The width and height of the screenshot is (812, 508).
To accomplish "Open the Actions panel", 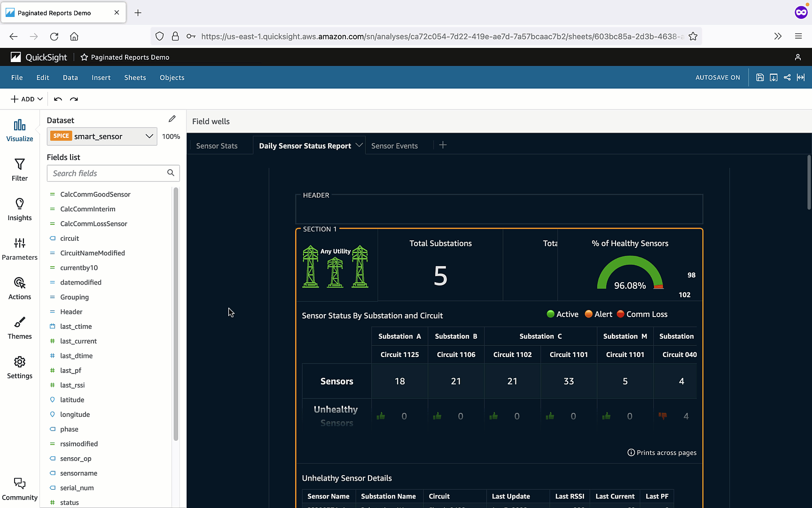I will [20, 288].
